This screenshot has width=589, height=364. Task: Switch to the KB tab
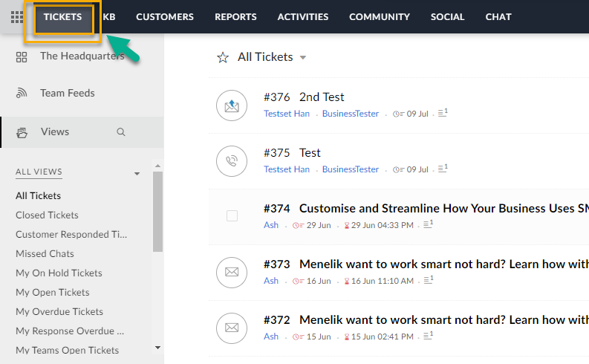click(x=109, y=17)
